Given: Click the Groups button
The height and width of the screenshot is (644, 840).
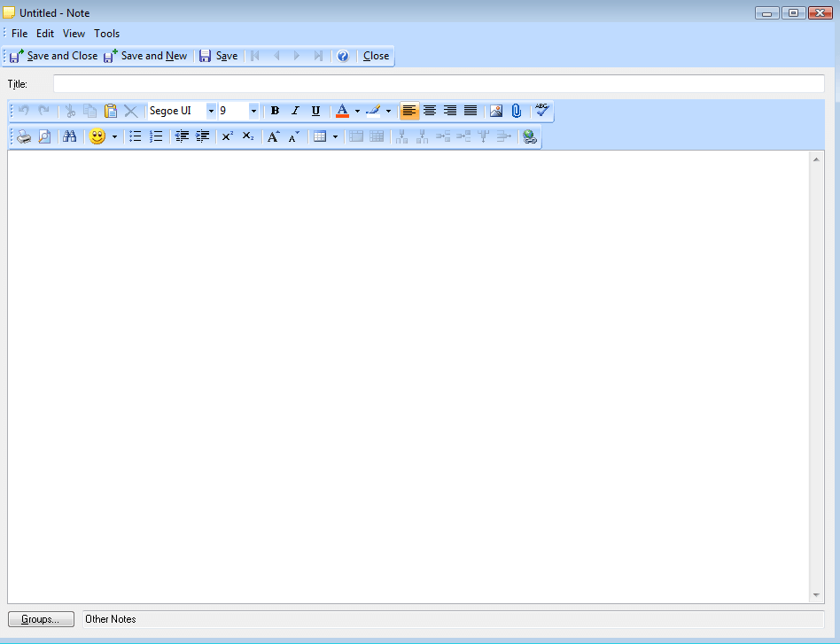Looking at the screenshot, I should 40,618.
